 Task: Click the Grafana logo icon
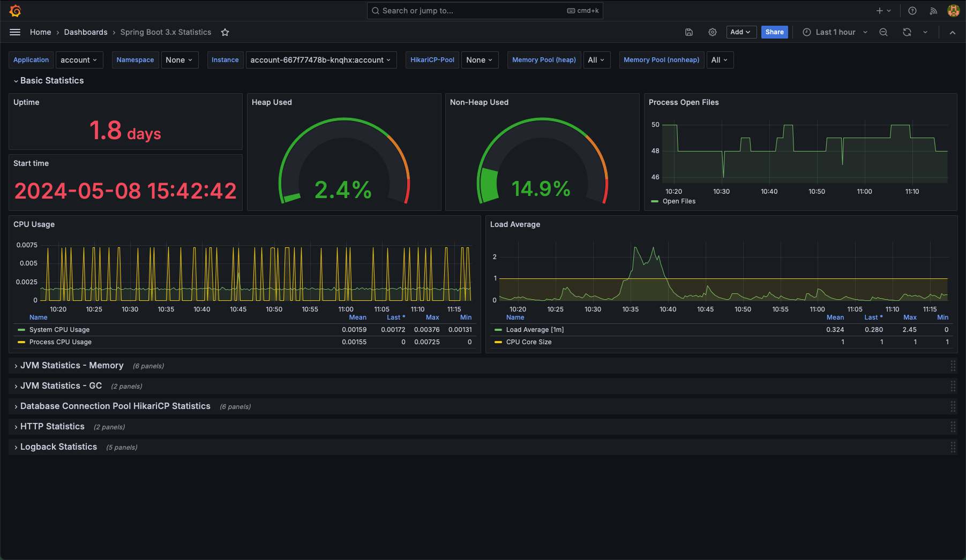tap(15, 11)
